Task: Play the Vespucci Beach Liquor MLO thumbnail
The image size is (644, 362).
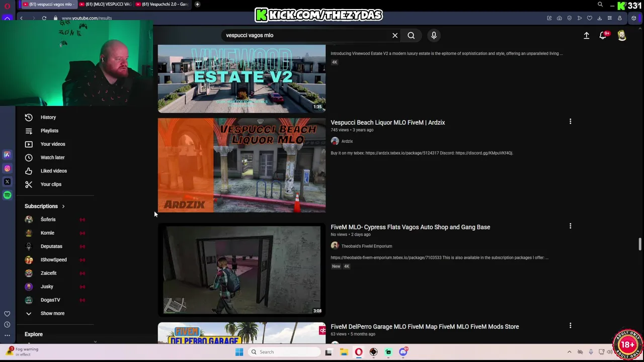Action: tap(242, 165)
